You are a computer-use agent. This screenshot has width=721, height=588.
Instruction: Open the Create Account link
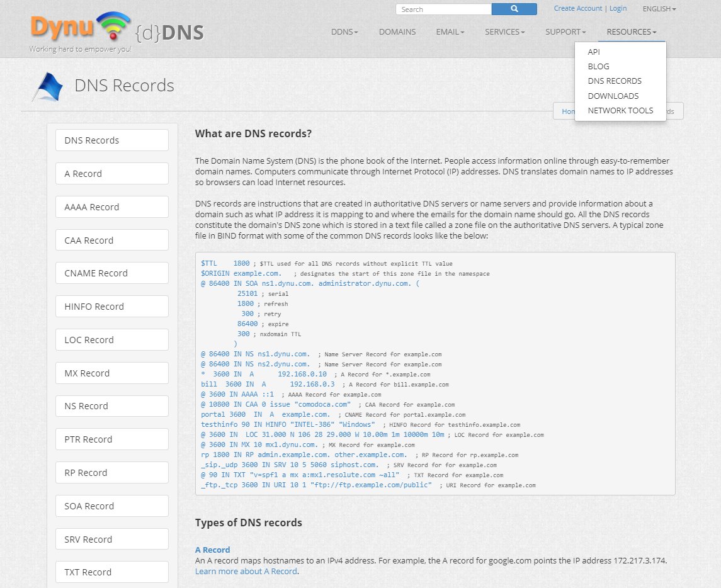[577, 8]
